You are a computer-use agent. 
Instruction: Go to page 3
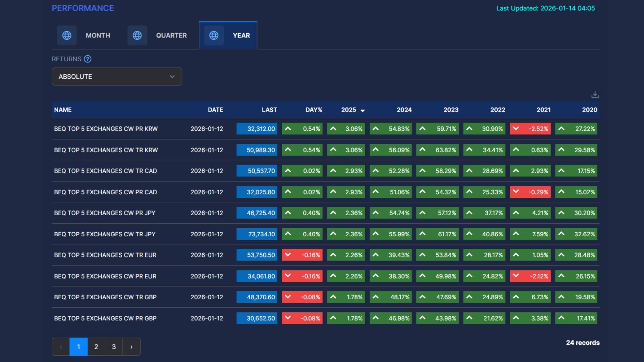point(114,347)
